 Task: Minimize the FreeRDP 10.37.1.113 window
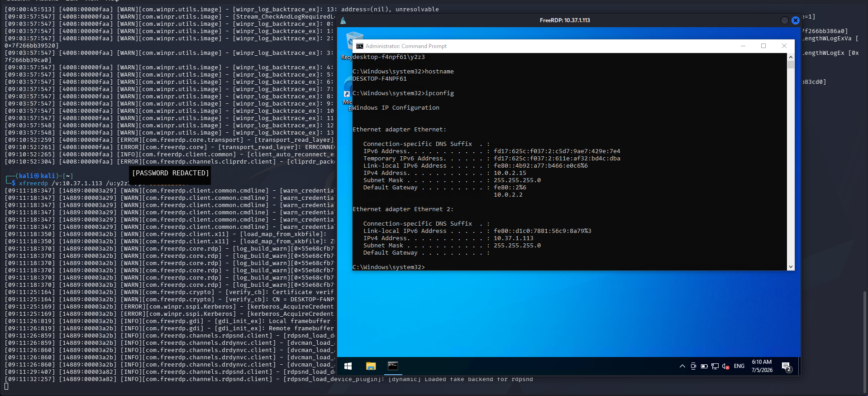785,20
